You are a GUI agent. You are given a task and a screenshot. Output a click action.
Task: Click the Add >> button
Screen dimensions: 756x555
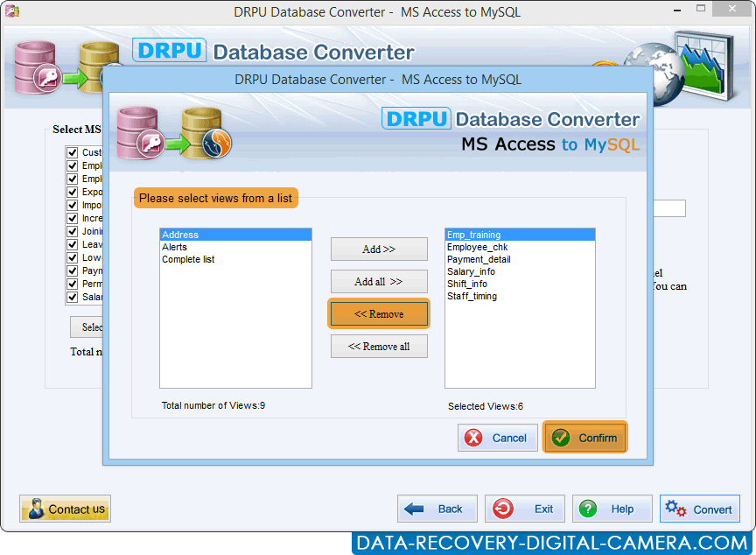pyautogui.click(x=379, y=249)
